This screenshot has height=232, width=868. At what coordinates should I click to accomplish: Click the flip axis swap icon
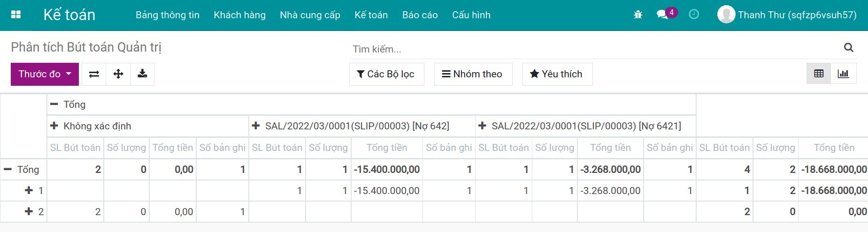[x=94, y=74]
